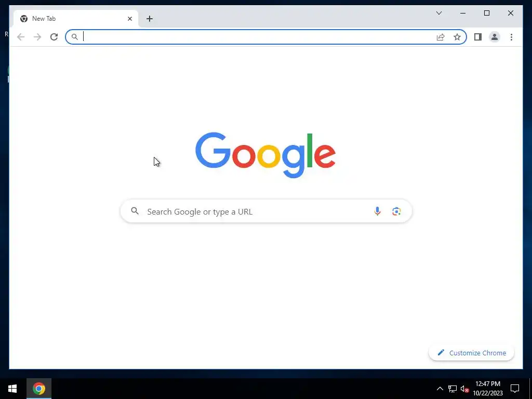Open the profile avatar icon
The image size is (532, 399).
[495, 37]
